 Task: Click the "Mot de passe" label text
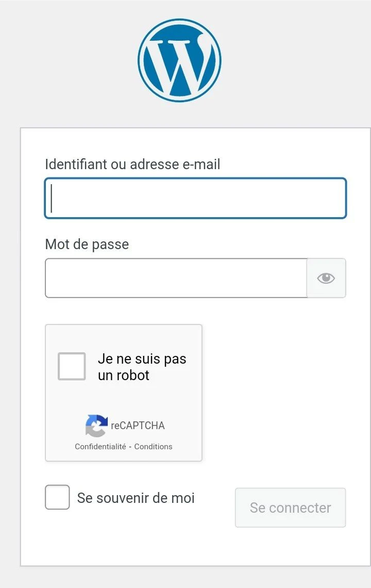click(x=87, y=244)
